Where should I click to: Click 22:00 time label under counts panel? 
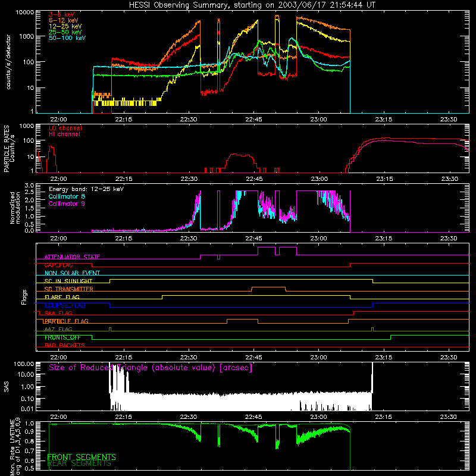pyautogui.click(x=58, y=120)
